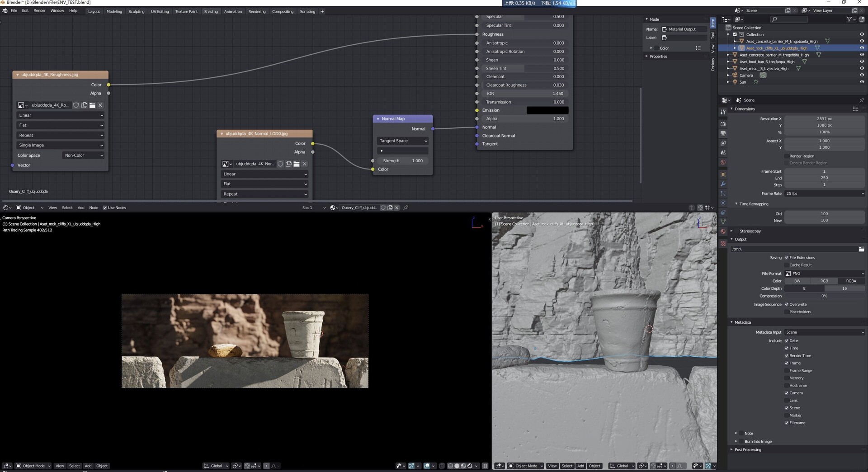
Task: Click the Compression 0% slider
Action: (825, 296)
